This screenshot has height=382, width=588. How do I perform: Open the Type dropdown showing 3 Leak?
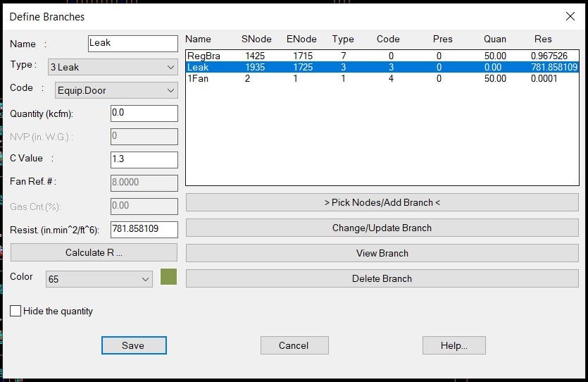pos(113,67)
